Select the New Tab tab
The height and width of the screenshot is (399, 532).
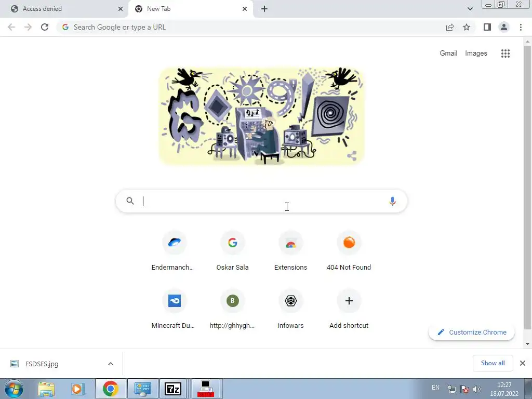point(190,9)
